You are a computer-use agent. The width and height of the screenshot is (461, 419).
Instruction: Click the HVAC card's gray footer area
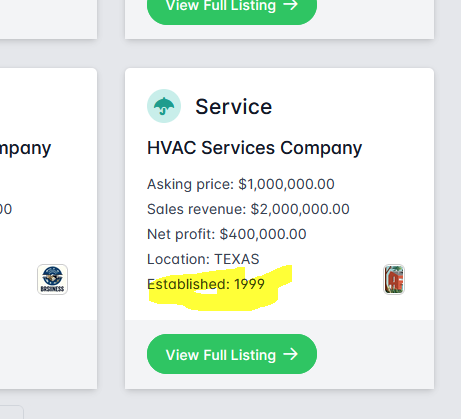[x=279, y=354]
